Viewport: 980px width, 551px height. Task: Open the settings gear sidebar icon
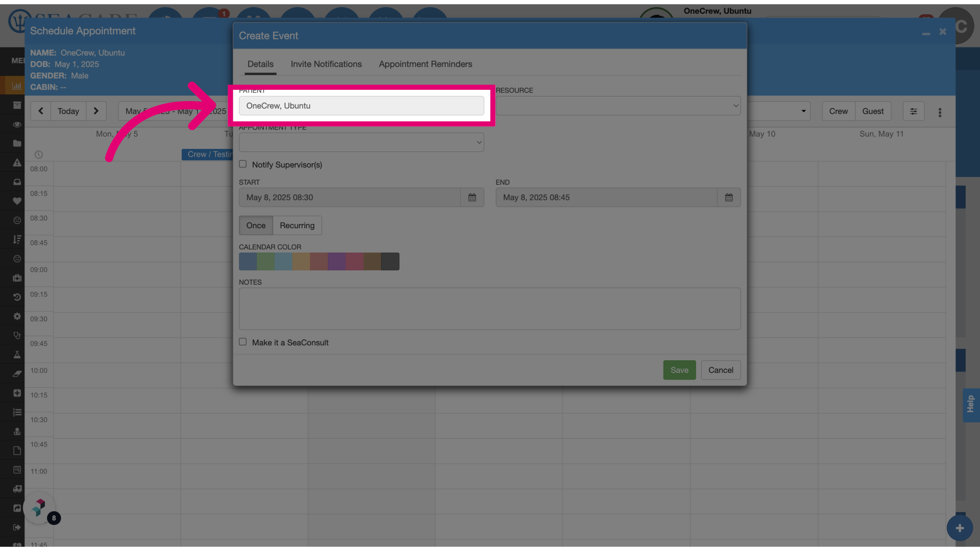[x=17, y=316]
